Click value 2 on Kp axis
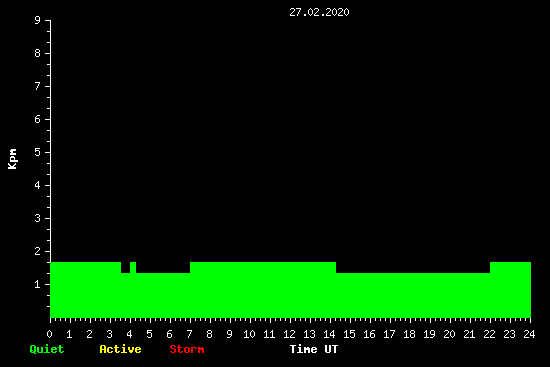Image resolution: width=550 pixels, height=367 pixels. click(38, 251)
